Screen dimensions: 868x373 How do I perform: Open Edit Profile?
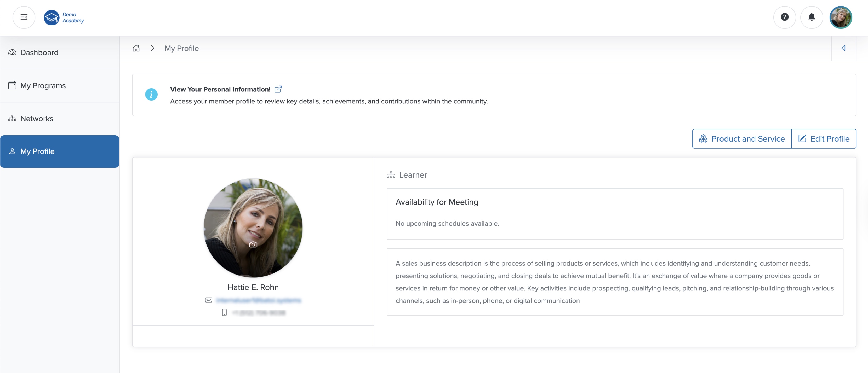824,138
